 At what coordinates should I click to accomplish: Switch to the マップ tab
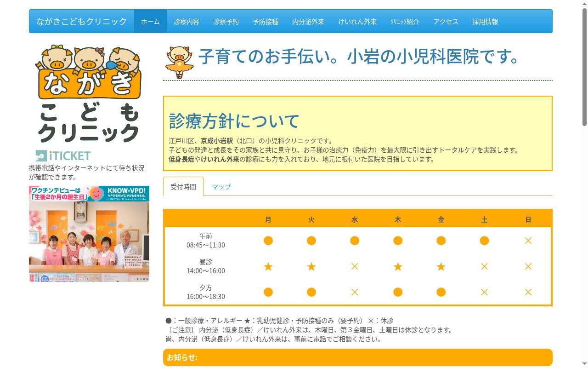coord(221,187)
